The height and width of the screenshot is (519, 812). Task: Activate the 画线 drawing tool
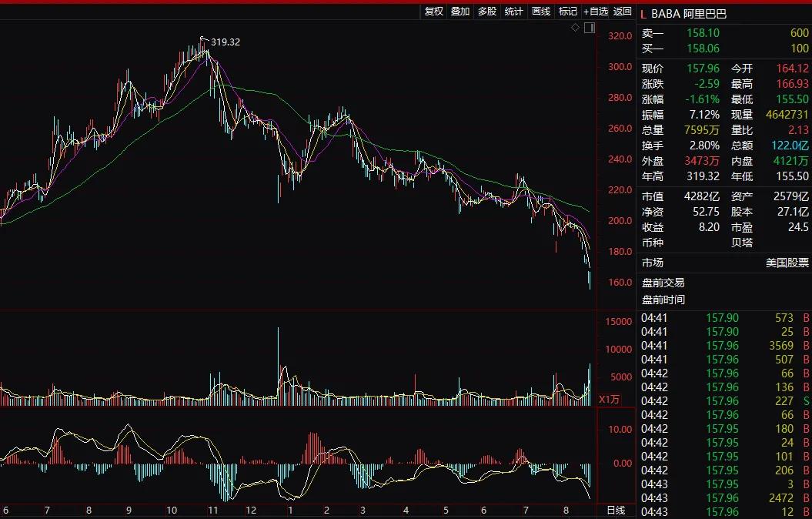pos(541,12)
